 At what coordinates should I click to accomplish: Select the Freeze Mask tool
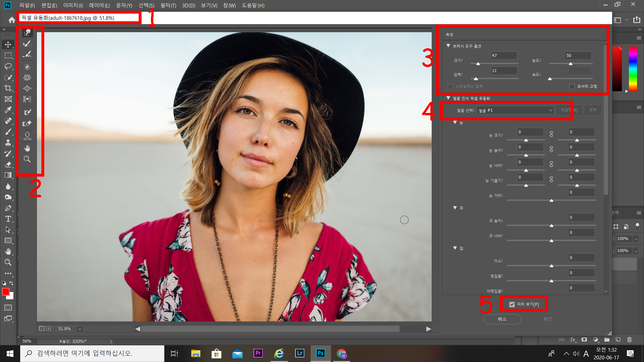tap(27, 112)
